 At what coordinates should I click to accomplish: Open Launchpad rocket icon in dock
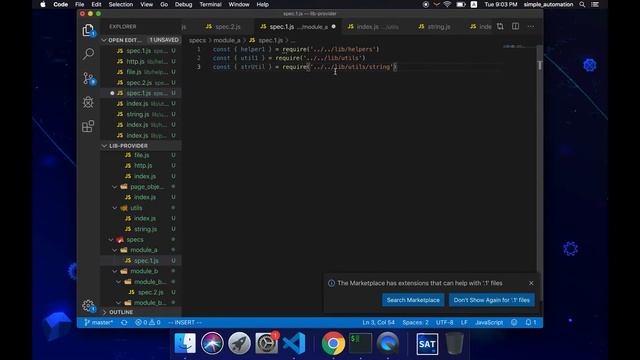[239, 343]
